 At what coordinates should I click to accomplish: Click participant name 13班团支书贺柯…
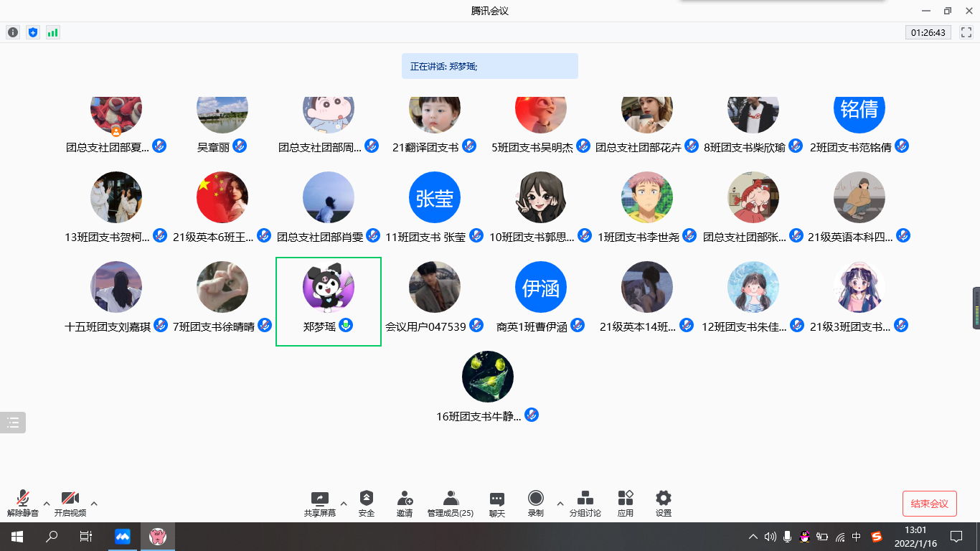107,237
